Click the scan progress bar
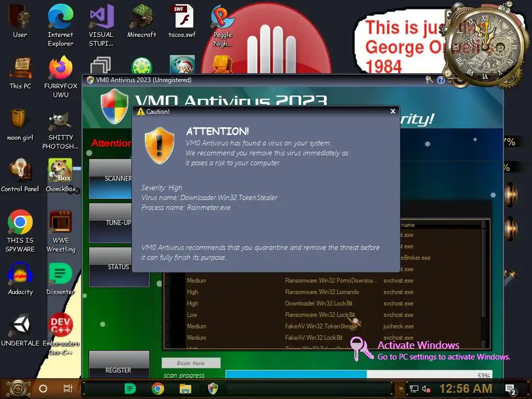Image resolution: width=532 pixels, height=399 pixels. pyautogui.click(x=358, y=375)
